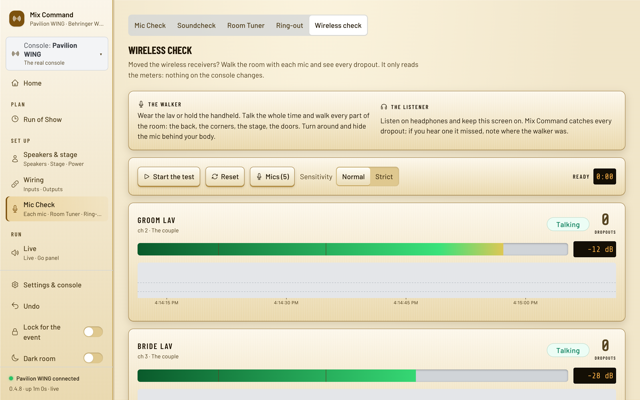Viewport: 640px width, 400px height.
Task: Open the Soundcheck tab
Action: tap(196, 25)
